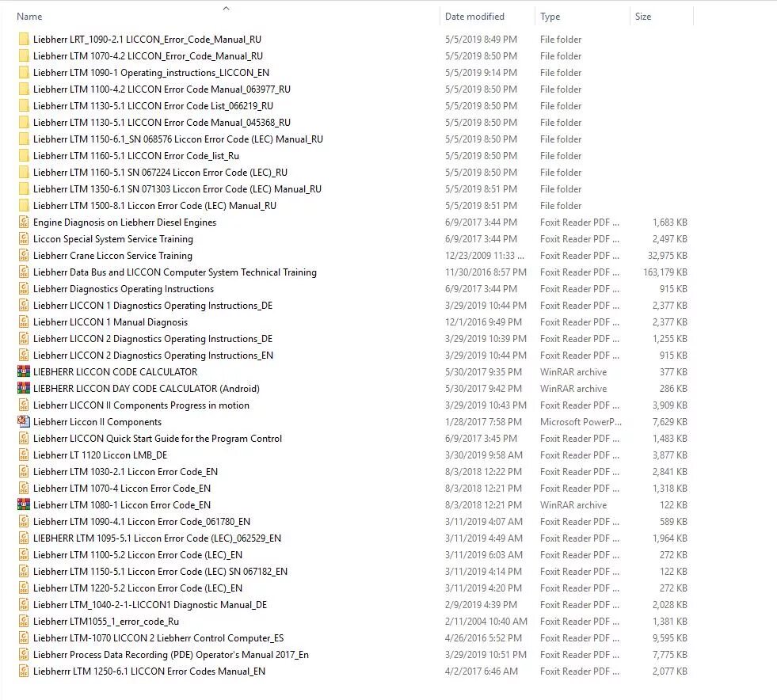
Task: Select PDF icon of Liebherrr LTM 1250-6.1 Error Codes Manual_EN
Action: click(23, 671)
